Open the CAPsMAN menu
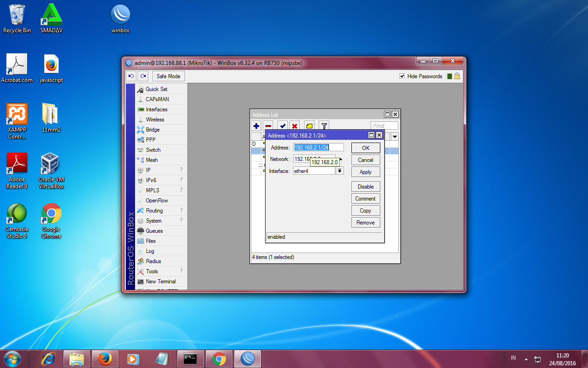The height and width of the screenshot is (368, 588). (162, 99)
